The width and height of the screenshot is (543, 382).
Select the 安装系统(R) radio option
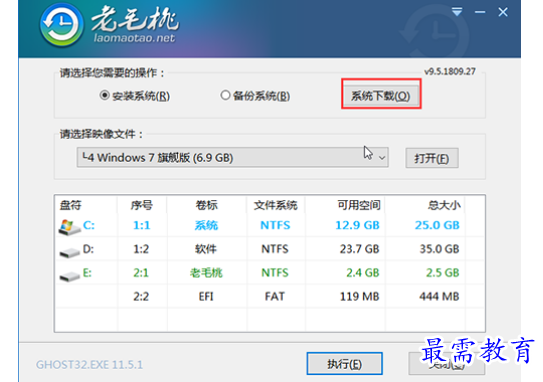pyautogui.click(x=134, y=96)
